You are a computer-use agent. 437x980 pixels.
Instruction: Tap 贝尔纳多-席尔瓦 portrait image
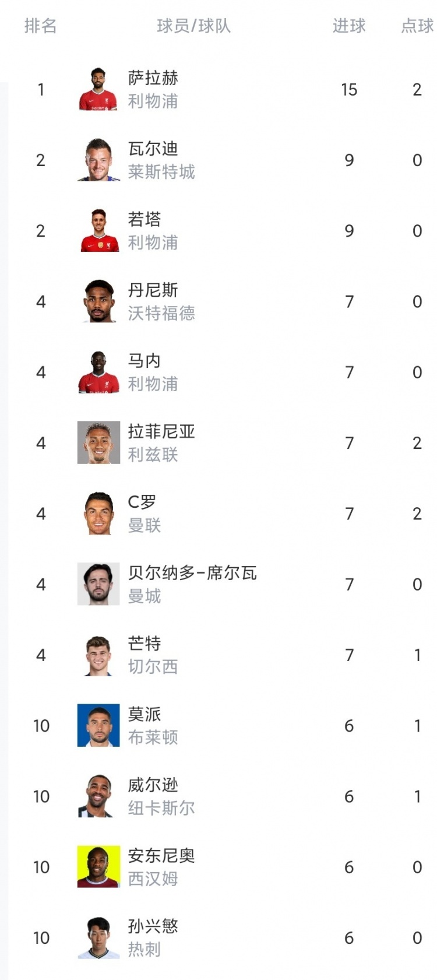[x=98, y=584]
